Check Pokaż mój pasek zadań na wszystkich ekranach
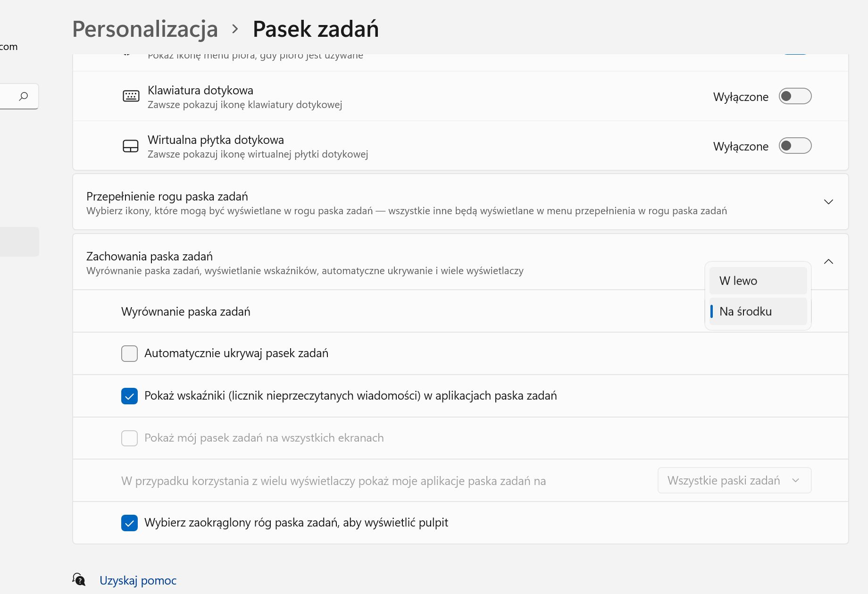This screenshot has height=594, width=868. click(x=129, y=438)
